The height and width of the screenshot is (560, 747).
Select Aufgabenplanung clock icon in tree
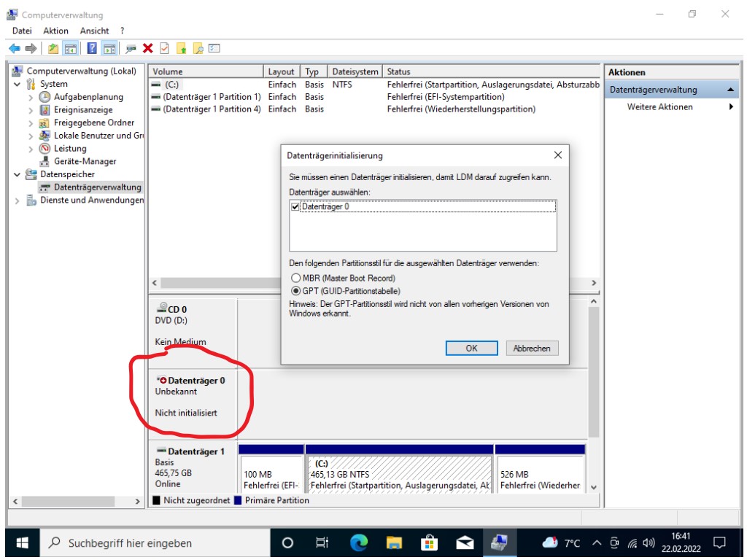[x=44, y=97]
